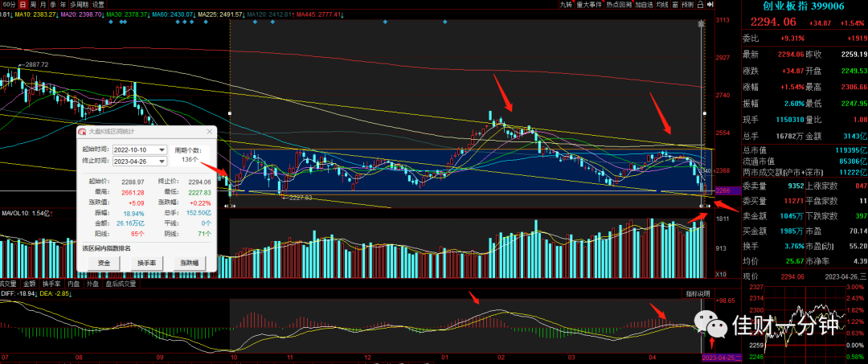This screenshot has height=364, width=868.
Task: Click the DEA value in MACD panel
Action: (x=55, y=293)
